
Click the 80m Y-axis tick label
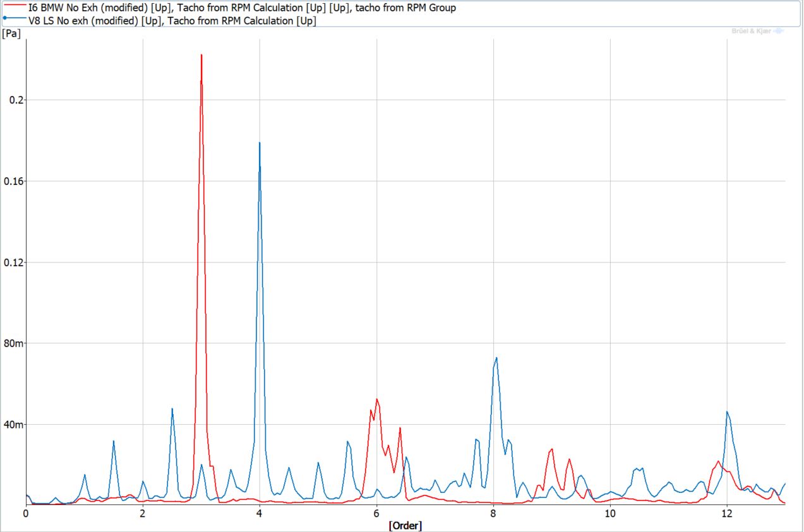click(11, 343)
